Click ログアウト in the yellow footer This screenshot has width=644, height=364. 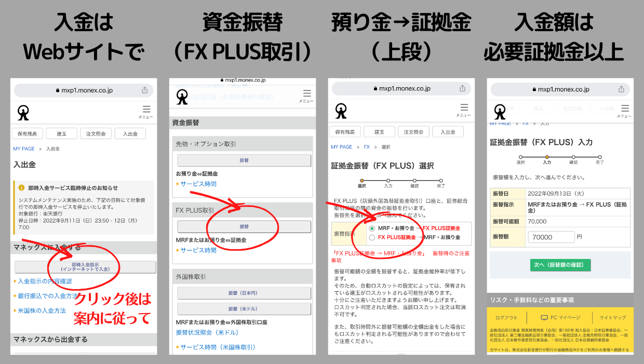pyautogui.click(x=506, y=317)
